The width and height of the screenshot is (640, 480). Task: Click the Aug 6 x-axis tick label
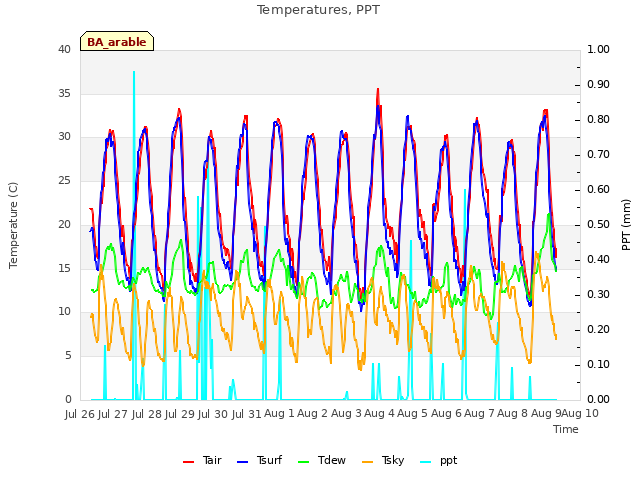point(446,413)
